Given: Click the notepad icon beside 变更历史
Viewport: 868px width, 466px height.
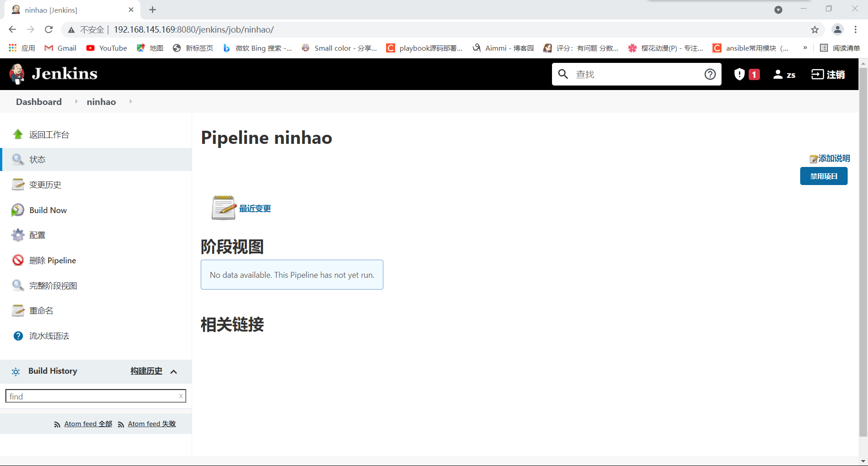Looking at the screenshot, I should [18, 185].
